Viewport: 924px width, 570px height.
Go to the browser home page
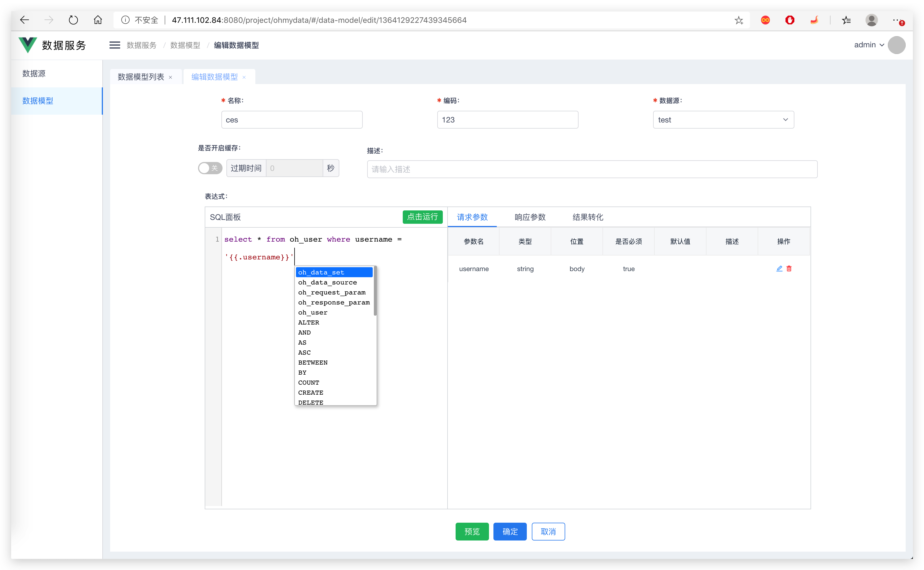click(98, 20)
